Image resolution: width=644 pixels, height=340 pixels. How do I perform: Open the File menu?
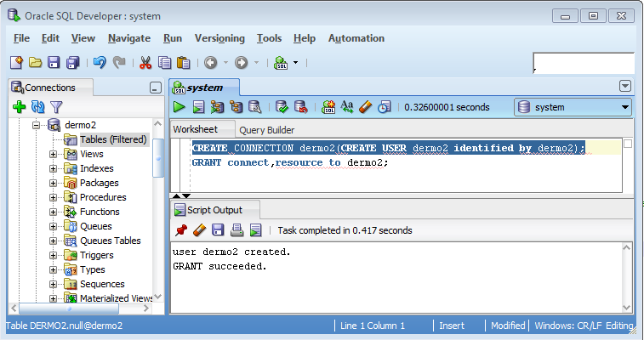pyautogui.click(x=21, y=38)
